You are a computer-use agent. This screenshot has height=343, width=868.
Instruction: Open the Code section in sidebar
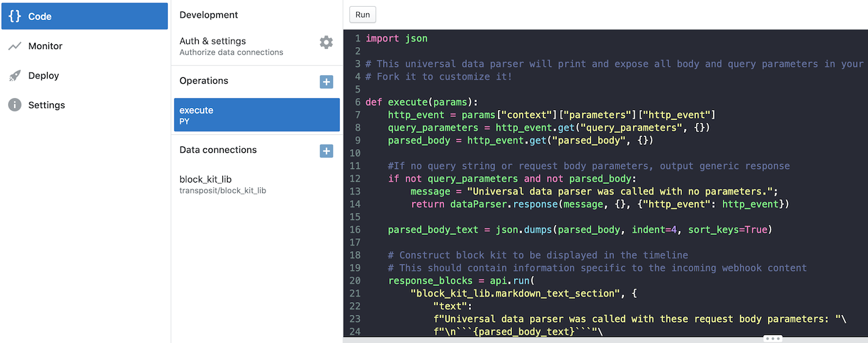84,16
